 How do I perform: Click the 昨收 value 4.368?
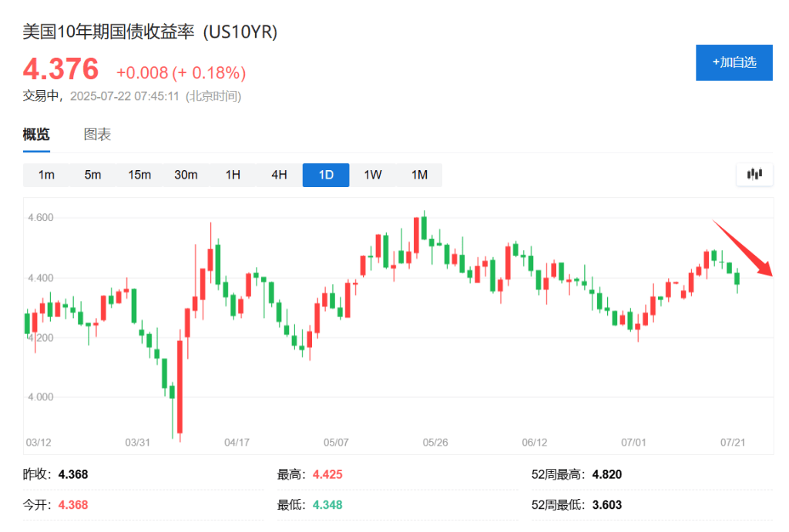point(73,474)
